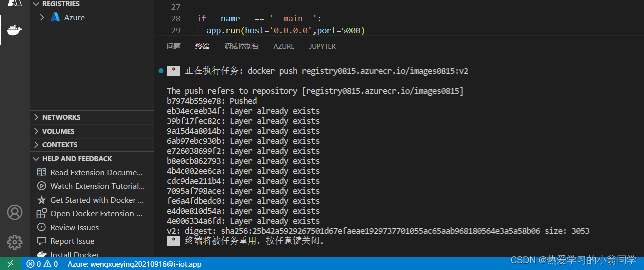Click the '7095af798ace: Layer already exists' line
This screenshot has width=644, height=270.
(243, 191)
